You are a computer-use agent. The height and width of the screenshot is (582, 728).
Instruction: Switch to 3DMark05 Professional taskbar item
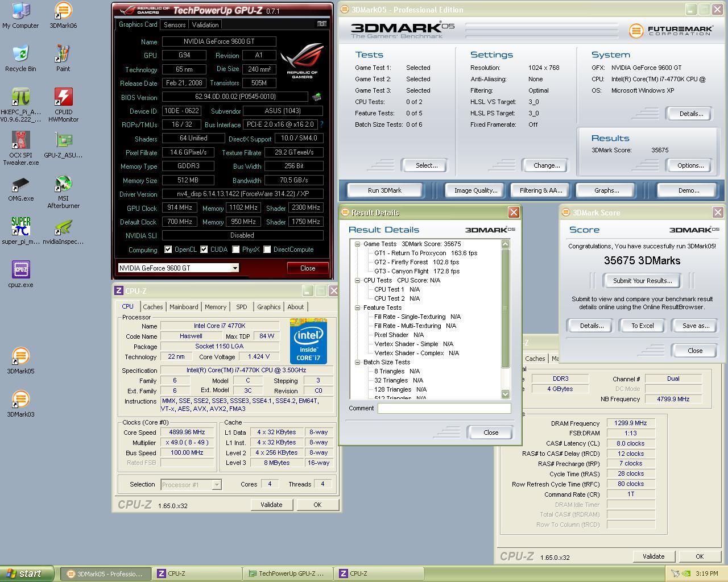(106, 573)
